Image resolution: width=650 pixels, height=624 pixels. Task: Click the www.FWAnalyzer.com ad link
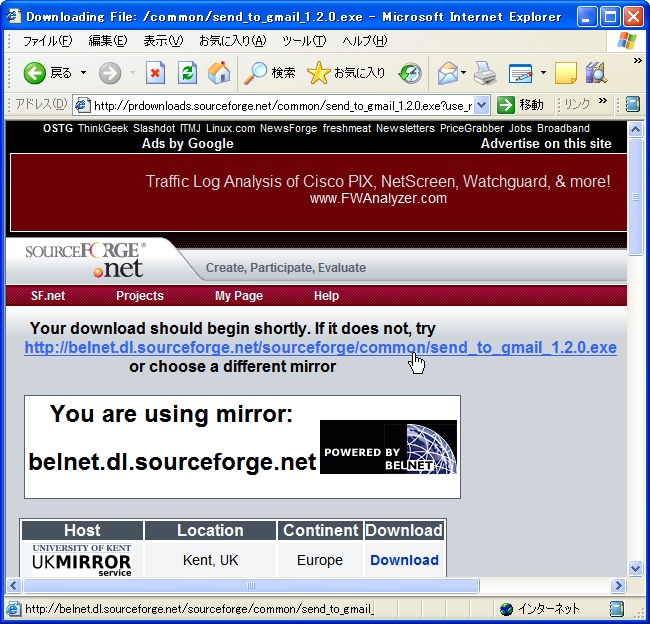coord(378,198)
